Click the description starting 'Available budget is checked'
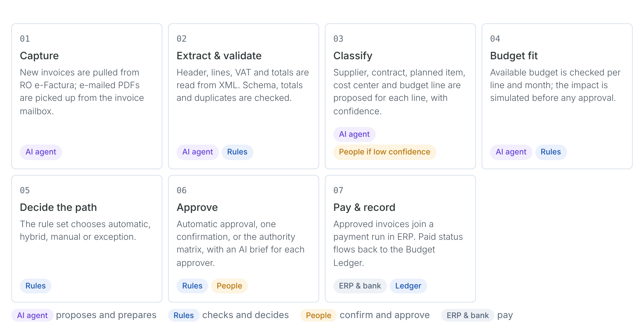Screen dimensions: 644x335 click(555, 85)
